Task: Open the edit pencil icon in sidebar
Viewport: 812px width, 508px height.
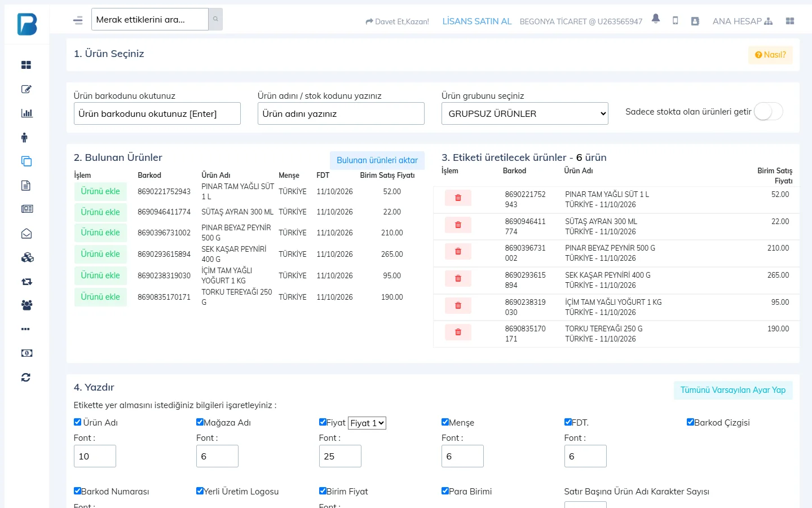Action: coord(26,89)
